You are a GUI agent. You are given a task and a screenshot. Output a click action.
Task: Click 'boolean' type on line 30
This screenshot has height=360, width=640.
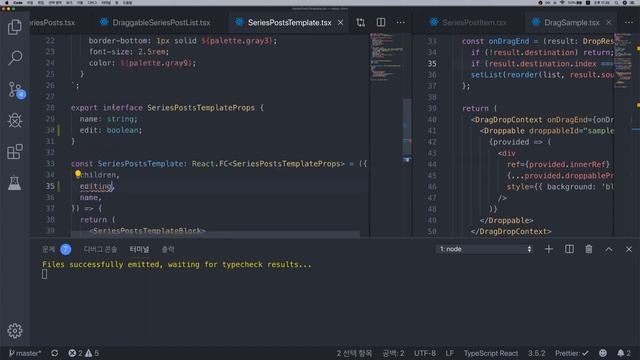tap(122, 130)
